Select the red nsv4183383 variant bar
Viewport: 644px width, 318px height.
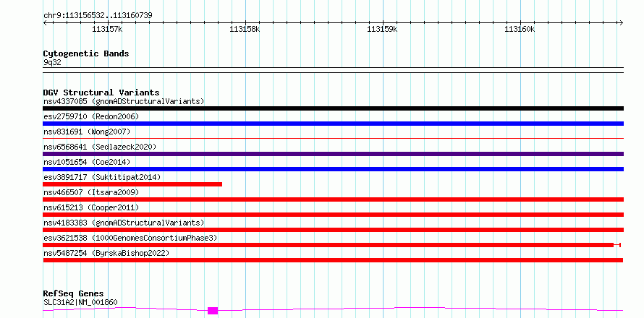(x=333, y=230)
